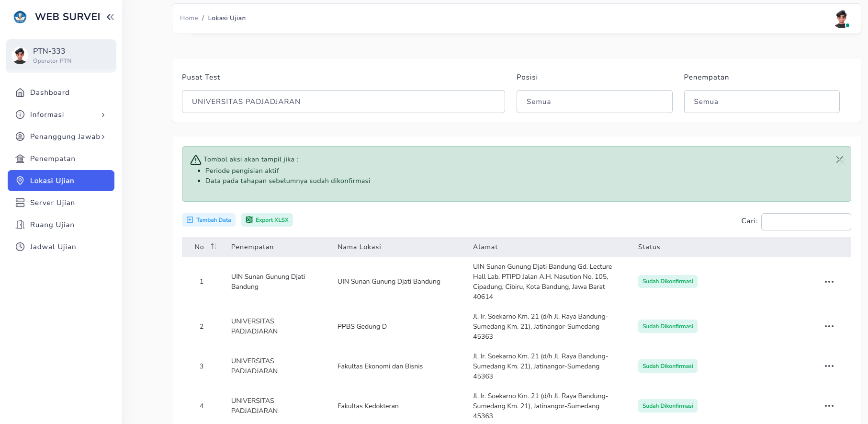The width and height of the screenshot is (868, 424).
Task: Click Lokasi Ujian breadcrumb text
Action: 227,18
